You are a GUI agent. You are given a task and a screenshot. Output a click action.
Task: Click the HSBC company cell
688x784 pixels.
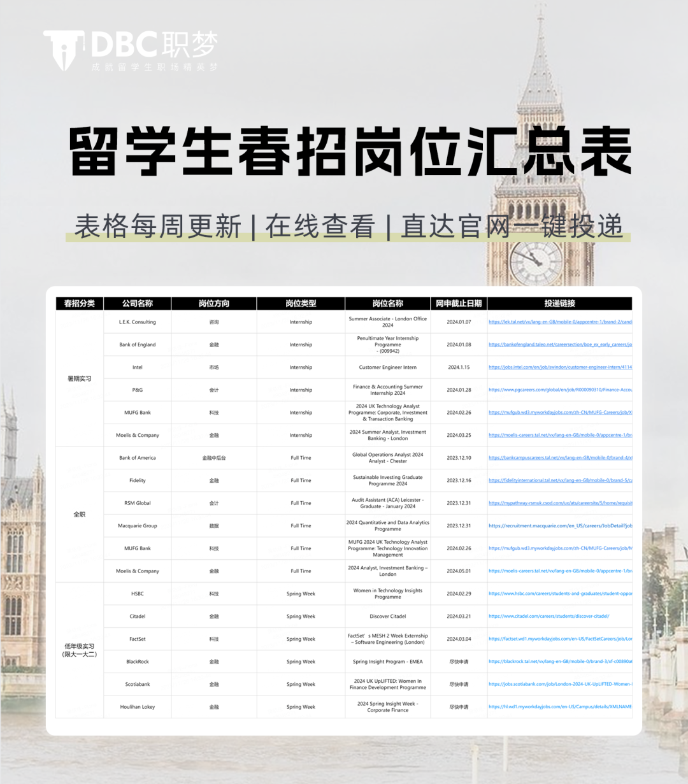(x=138, y=594)
